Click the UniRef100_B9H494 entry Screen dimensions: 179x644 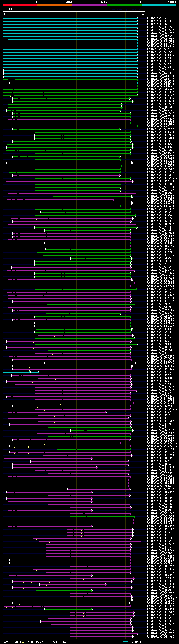pyautogui.click(x=161, y=101)
